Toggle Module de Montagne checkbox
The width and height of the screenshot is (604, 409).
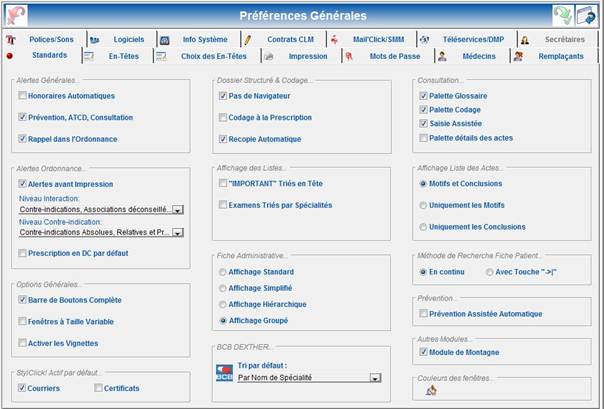point(423,352)
